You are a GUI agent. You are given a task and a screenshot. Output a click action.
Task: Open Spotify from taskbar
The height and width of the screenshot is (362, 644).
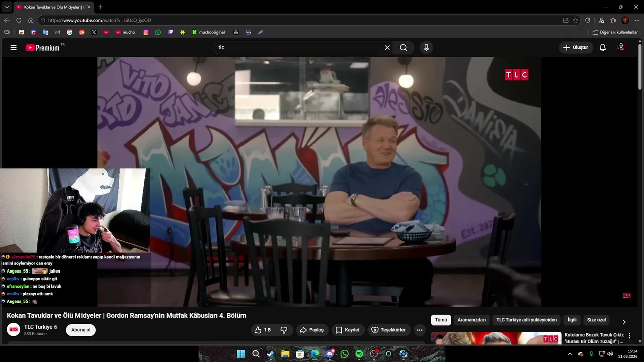coord(359,354)
